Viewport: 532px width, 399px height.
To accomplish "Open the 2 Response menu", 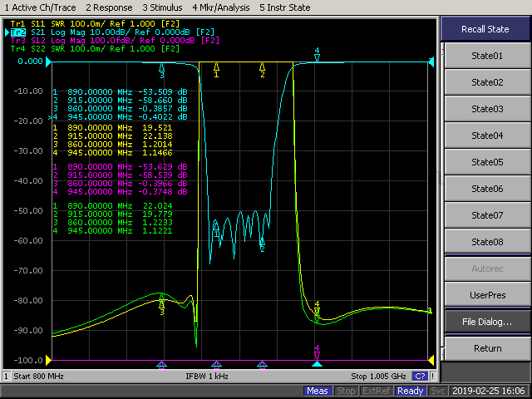I will click(x=109, y=7).
